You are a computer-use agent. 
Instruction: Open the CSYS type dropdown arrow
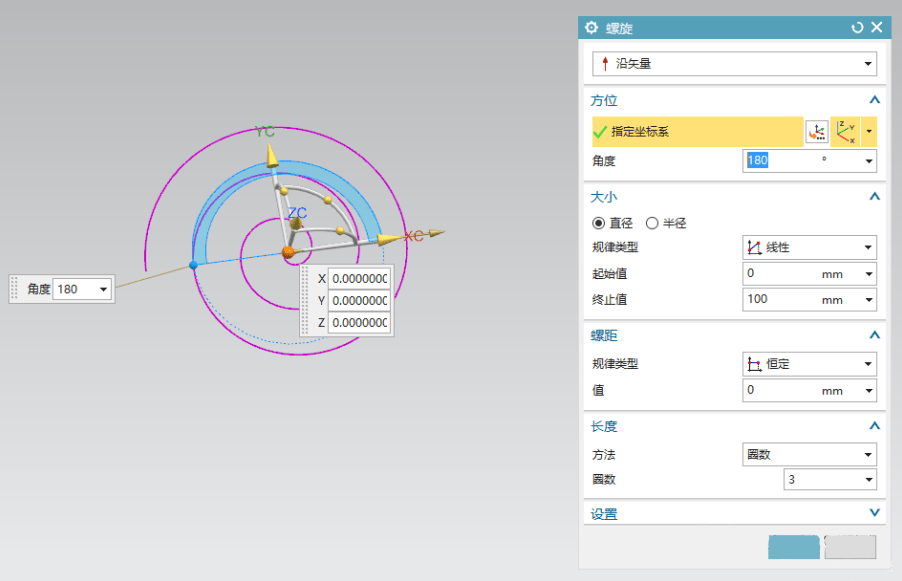(x=869, y=132)
